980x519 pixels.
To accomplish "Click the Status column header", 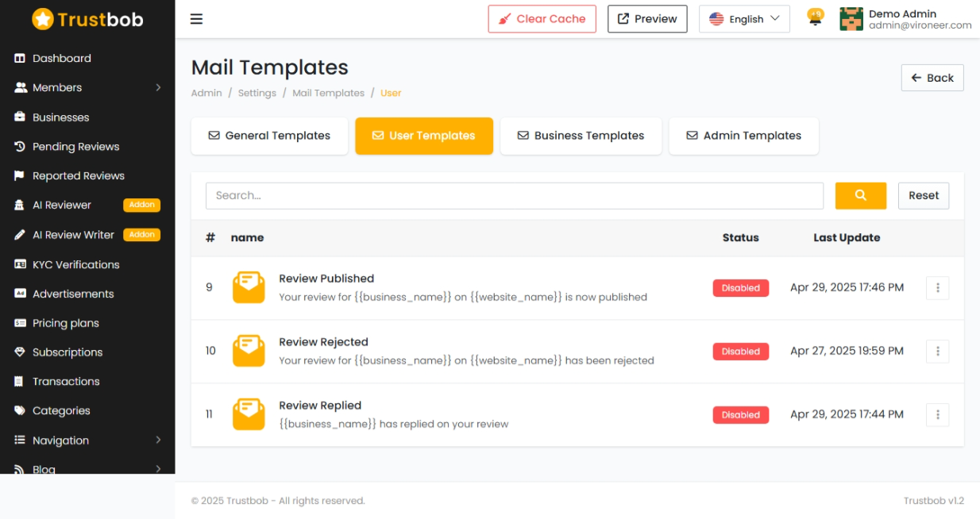I will coord(740,237).
